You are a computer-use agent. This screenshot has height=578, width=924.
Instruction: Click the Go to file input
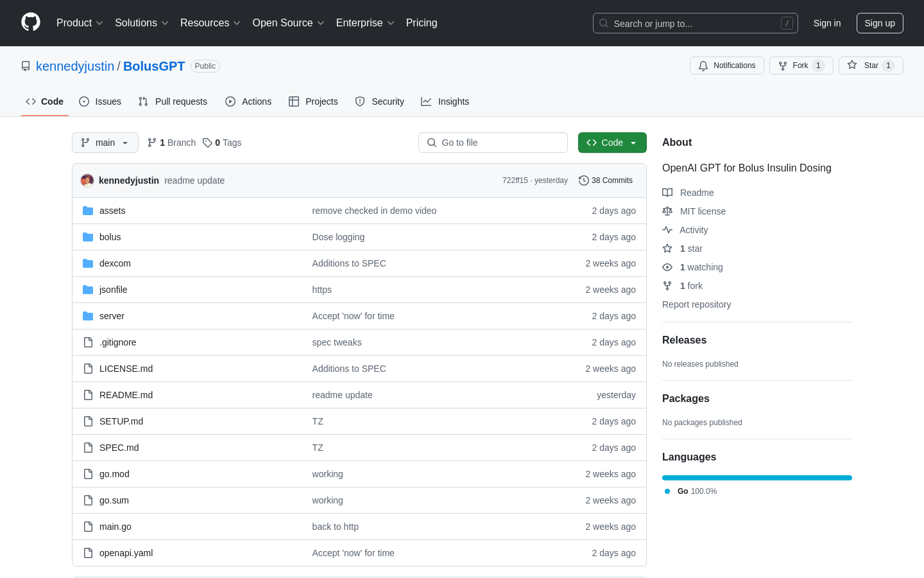493,143
